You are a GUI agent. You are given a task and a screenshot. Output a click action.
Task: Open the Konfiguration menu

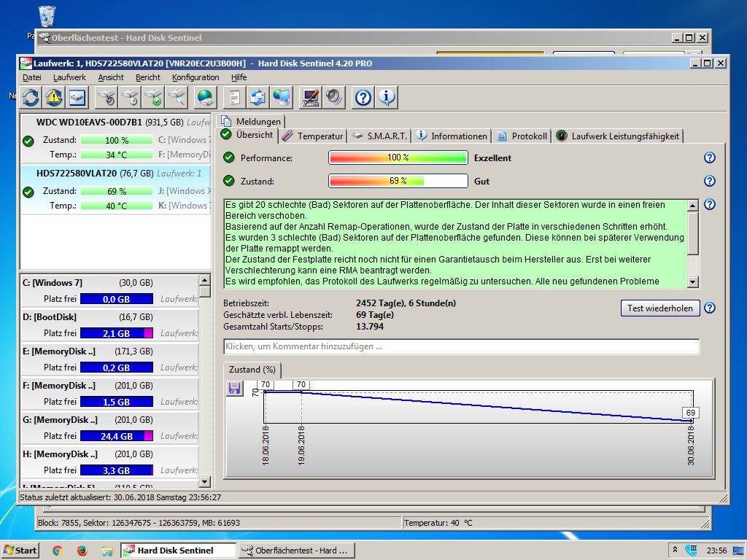point(196,77)
